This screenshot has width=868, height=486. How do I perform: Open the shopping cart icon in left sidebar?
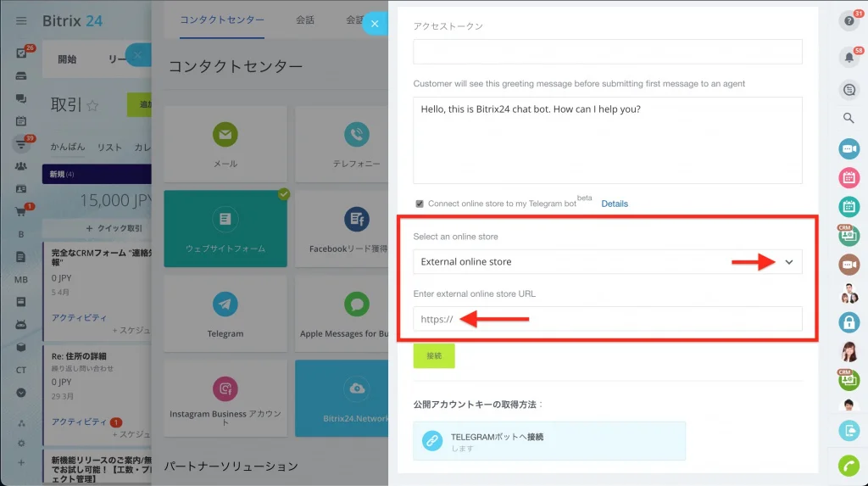pos(21,212)
